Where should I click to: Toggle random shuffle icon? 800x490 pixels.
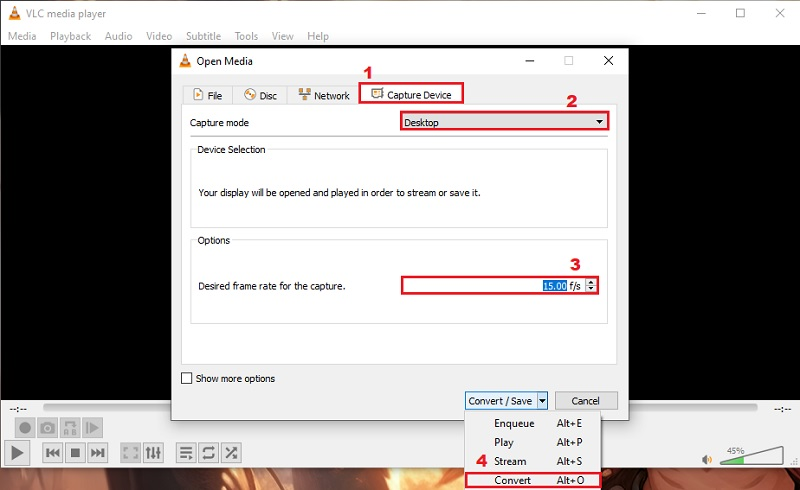231,453
